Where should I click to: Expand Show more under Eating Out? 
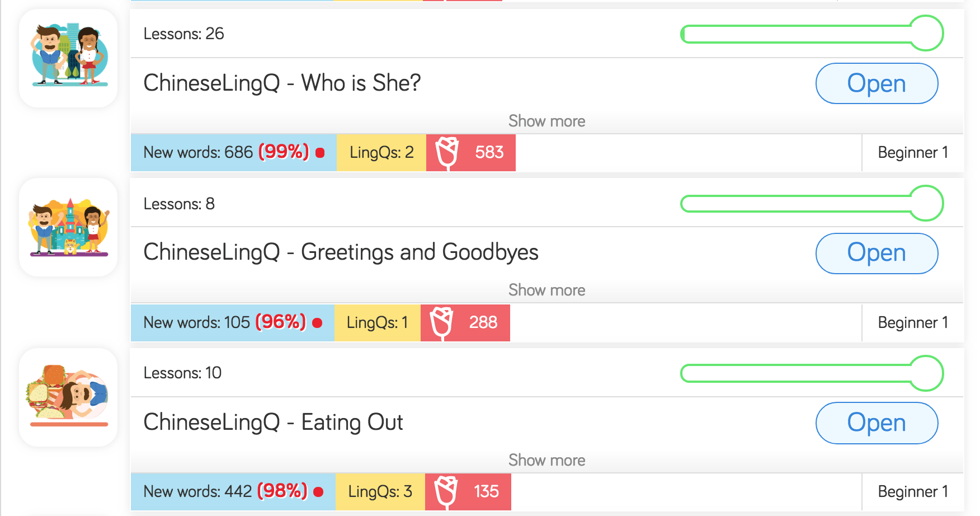pos(547,460)
